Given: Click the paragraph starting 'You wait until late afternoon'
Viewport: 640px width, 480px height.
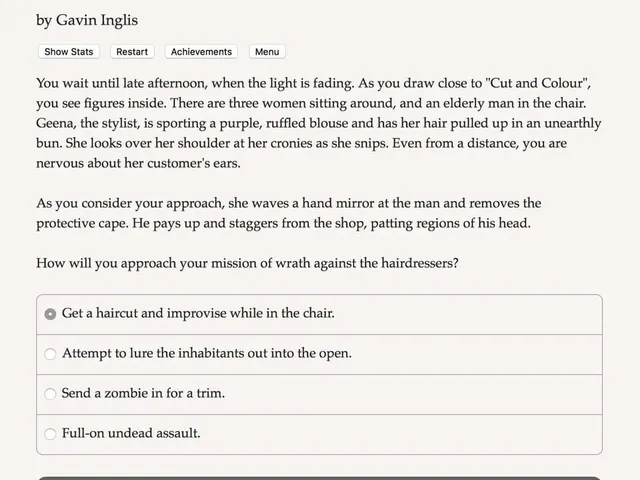Looking at the screenshot, I should [x=318, y=123].
